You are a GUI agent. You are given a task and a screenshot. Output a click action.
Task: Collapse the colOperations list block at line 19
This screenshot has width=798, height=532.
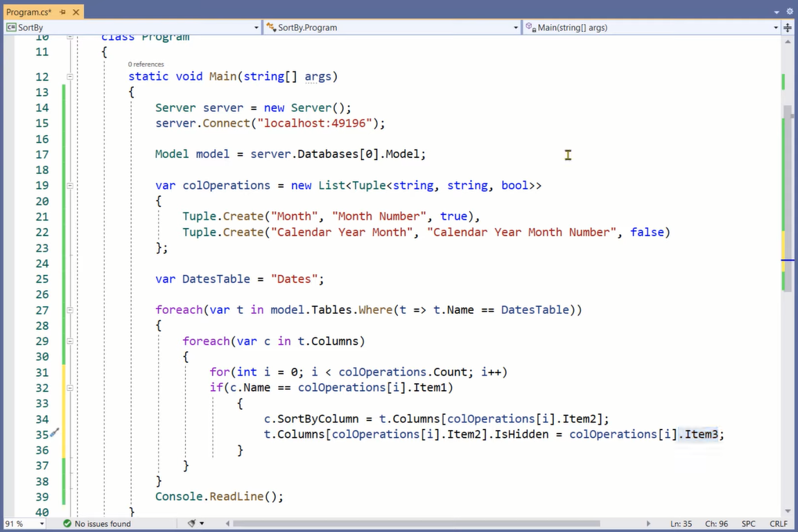coord(69,186)
